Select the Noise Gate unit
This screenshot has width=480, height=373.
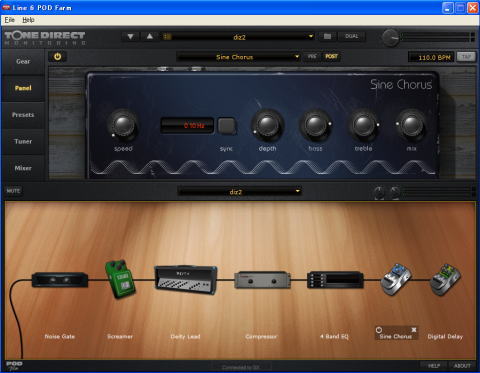(60, 280)
